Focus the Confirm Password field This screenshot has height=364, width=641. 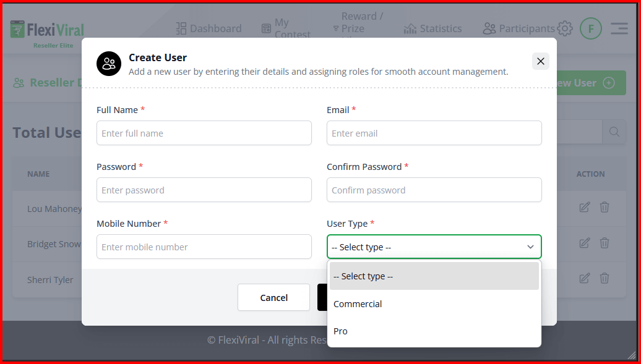click(x=434, y=190)
